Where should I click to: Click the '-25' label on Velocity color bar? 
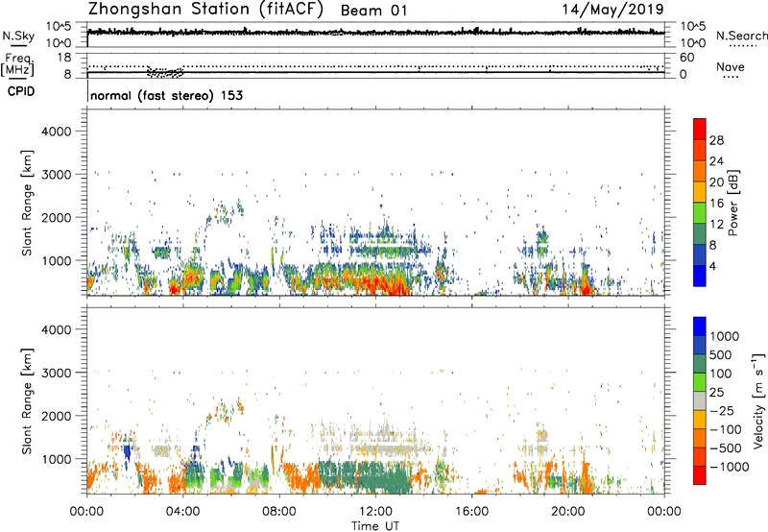722,410
